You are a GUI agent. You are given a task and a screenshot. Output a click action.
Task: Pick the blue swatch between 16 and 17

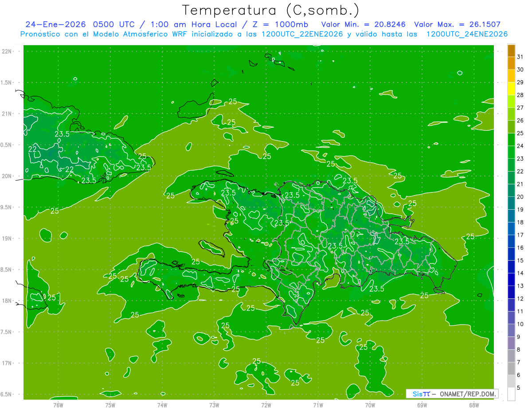pos(511,242)
